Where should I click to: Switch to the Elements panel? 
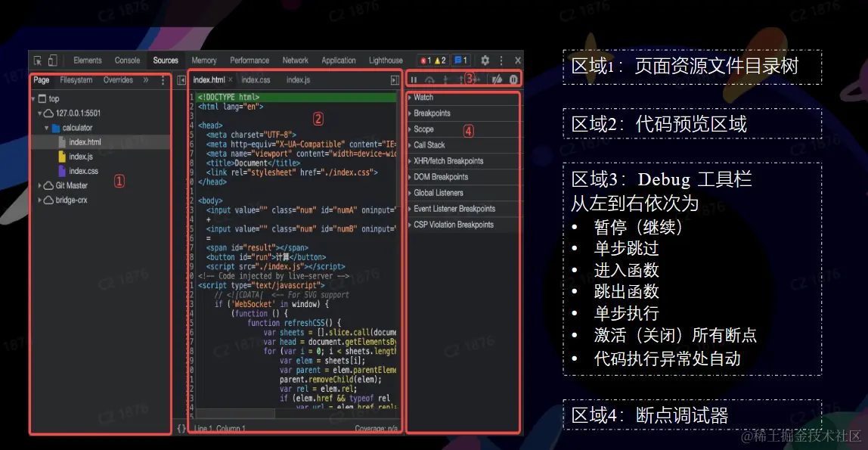88,61
